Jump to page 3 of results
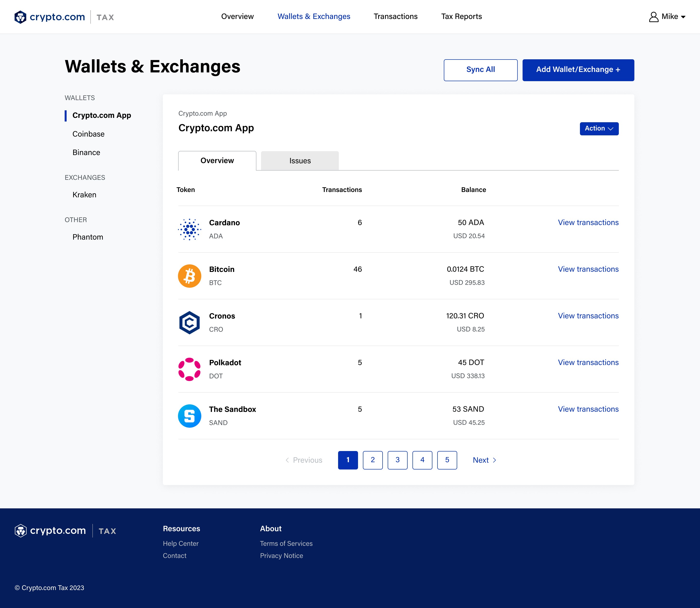This screenshot has width=700, height=608. point(397,460)
